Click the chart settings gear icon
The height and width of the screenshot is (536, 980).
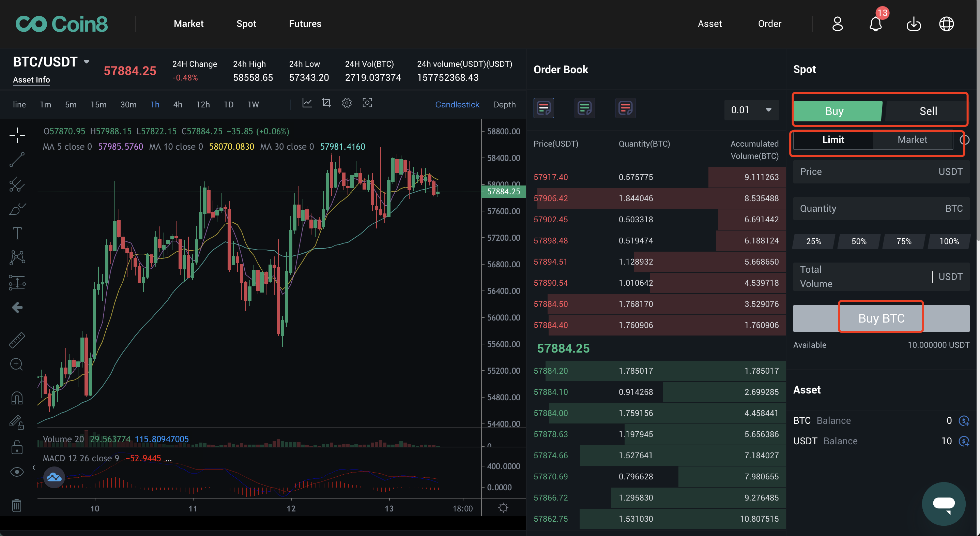click(347, 103)
